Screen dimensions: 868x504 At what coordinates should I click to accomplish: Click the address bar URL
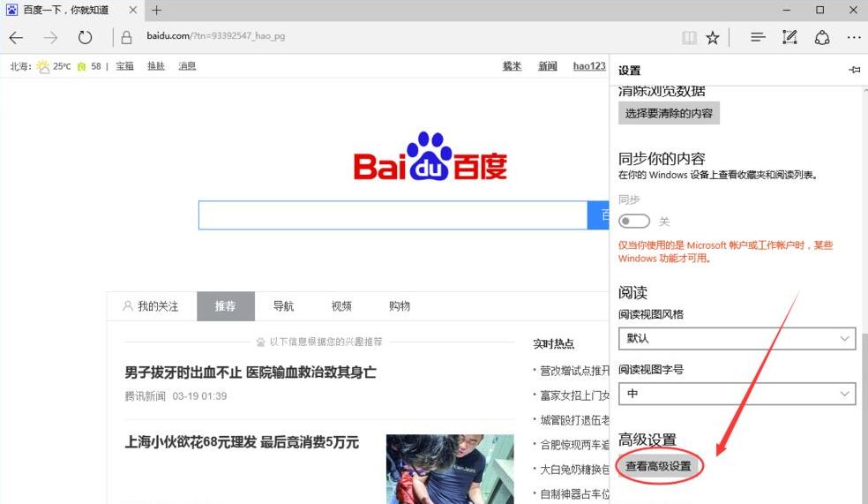click(x=216, y=36)
